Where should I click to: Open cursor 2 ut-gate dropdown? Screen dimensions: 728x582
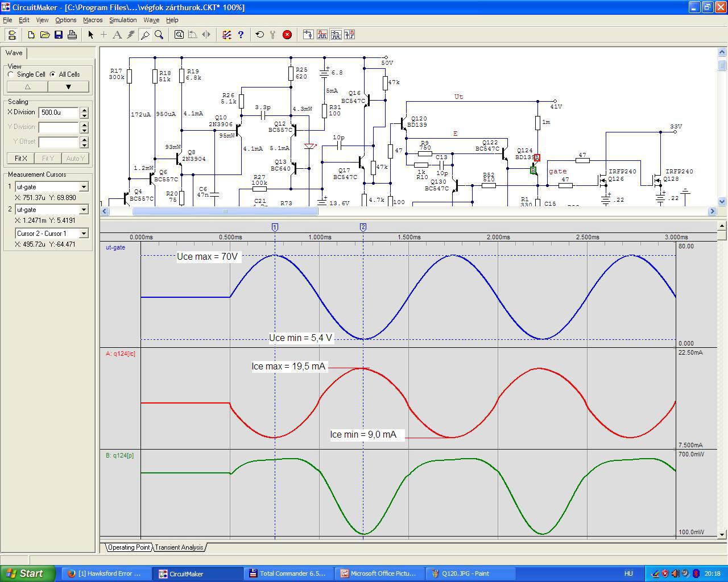click(84, 210)
